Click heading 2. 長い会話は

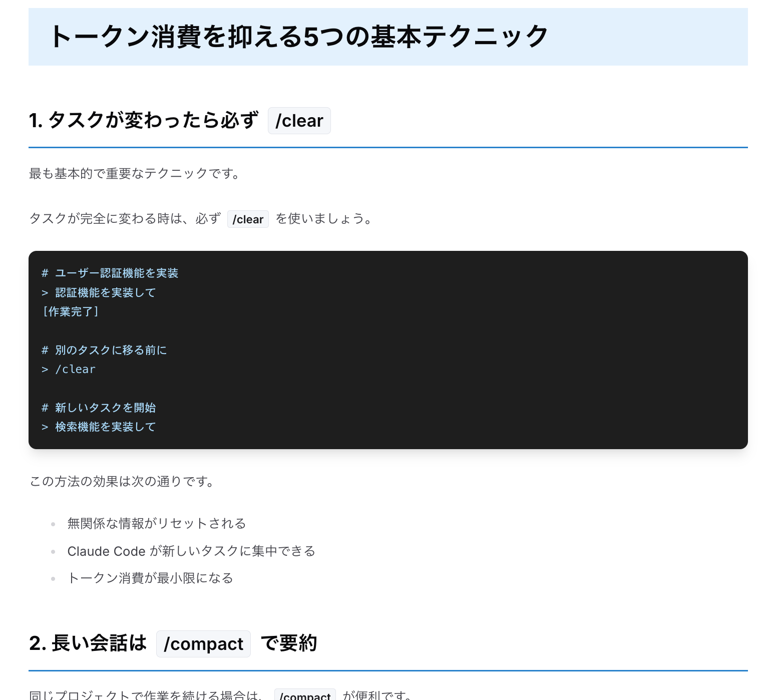[x=88, y=643]
